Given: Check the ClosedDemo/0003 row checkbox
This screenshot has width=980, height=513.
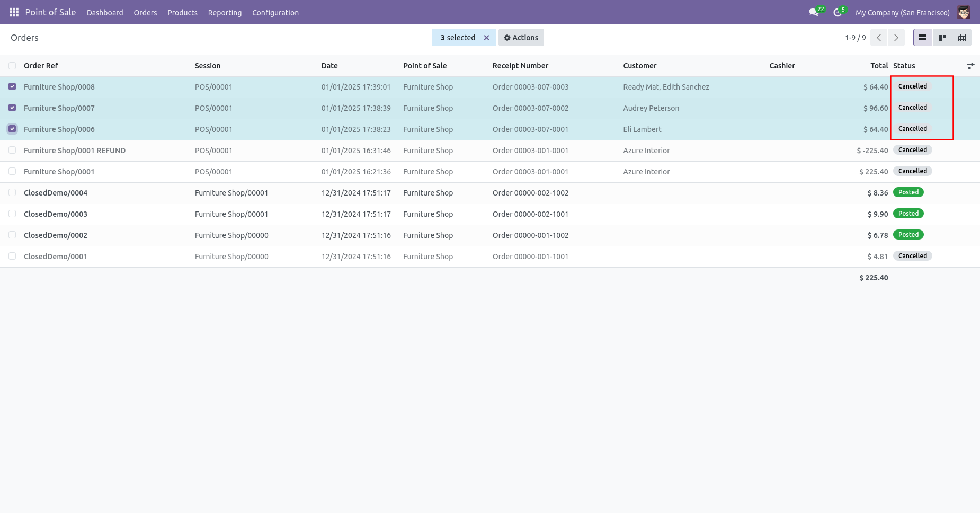Looking at the screenshot, I should click(12, 214).
